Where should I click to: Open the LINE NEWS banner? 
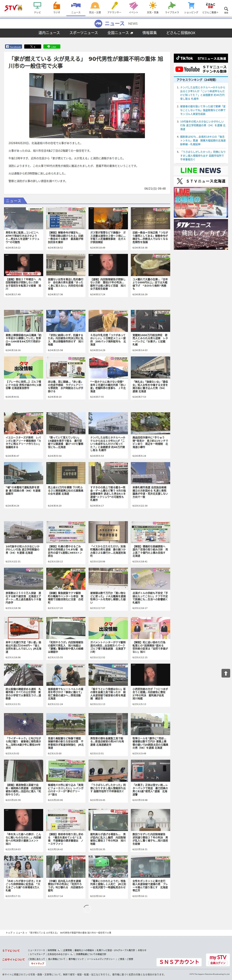pyautogui.click(x=201, y=170)
